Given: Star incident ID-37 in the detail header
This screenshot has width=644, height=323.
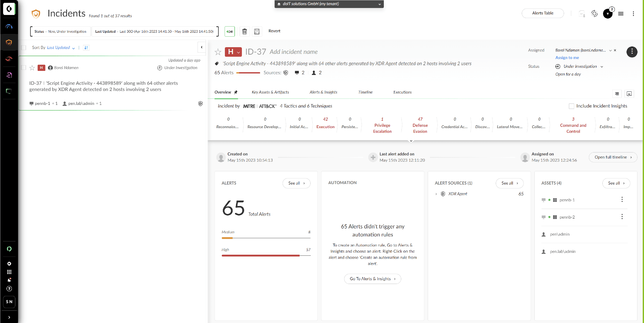Looking at the screenshot, I should (x=218, y=52).
